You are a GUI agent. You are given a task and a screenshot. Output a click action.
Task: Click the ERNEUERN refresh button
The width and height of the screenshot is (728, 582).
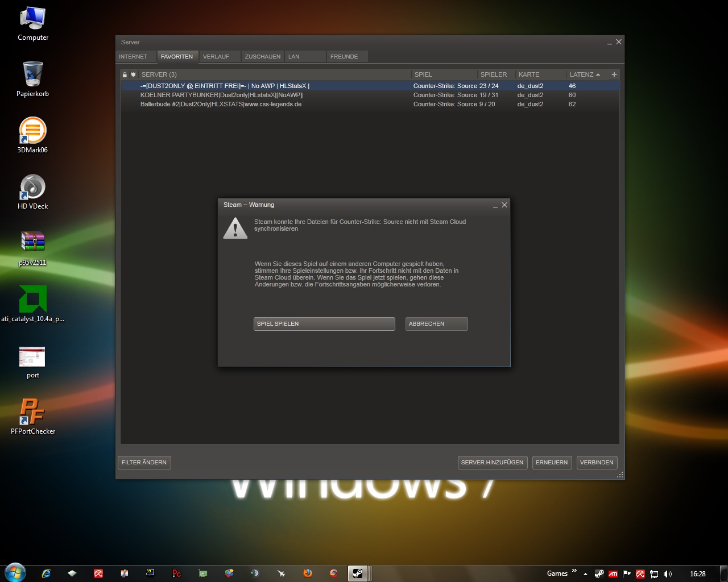coord(552,463)
